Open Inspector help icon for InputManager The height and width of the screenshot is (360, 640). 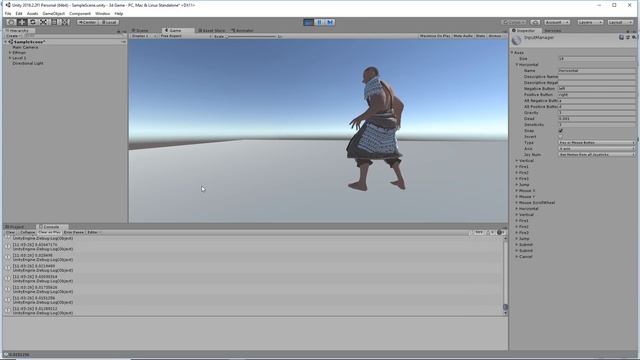[x=621, y=37]
